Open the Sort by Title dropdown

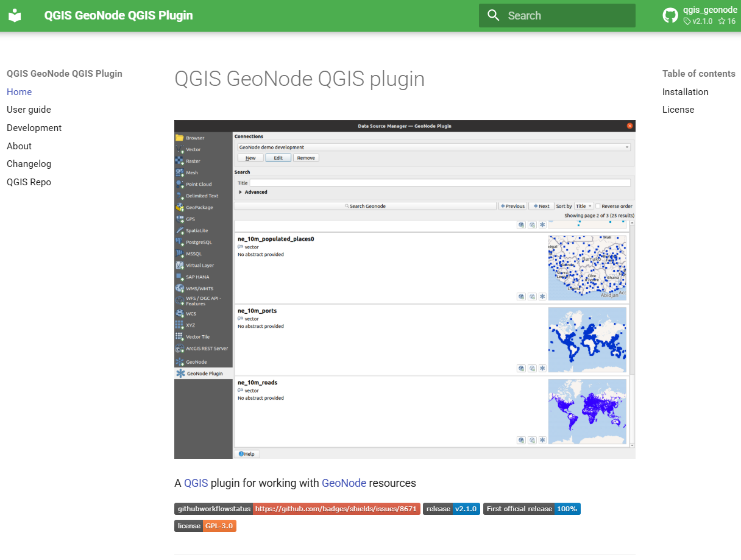[583, 206]
